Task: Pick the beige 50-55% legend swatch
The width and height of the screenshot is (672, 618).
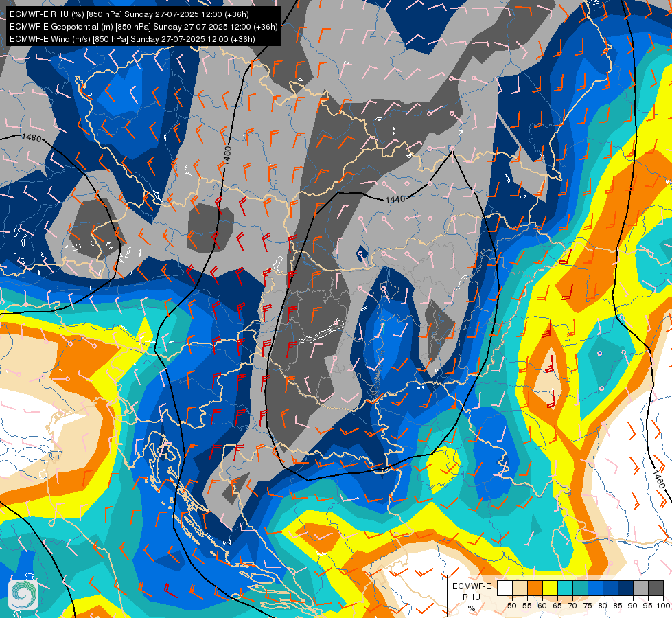Action: point(520,588)
